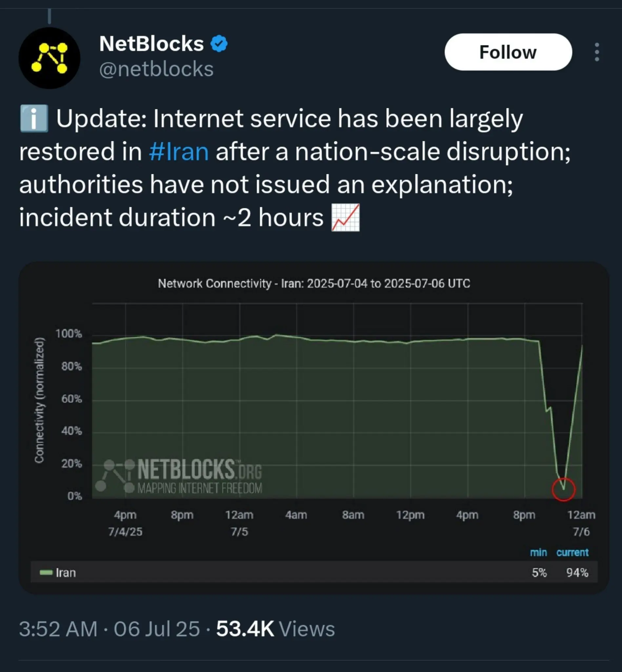The image size is (622, 672).
Task: Click the NetBlocks.org watermark logo in chart
Action: (178, 476)
